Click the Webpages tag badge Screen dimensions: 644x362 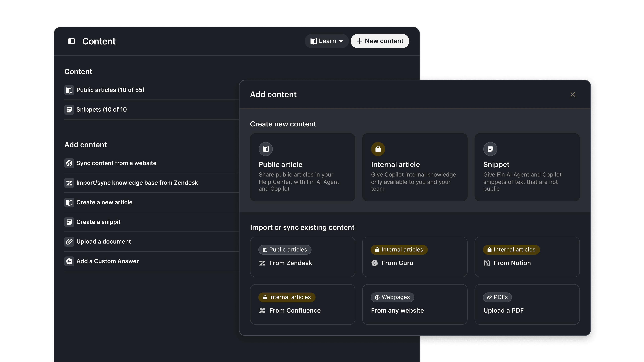click(x=392, y=297)
